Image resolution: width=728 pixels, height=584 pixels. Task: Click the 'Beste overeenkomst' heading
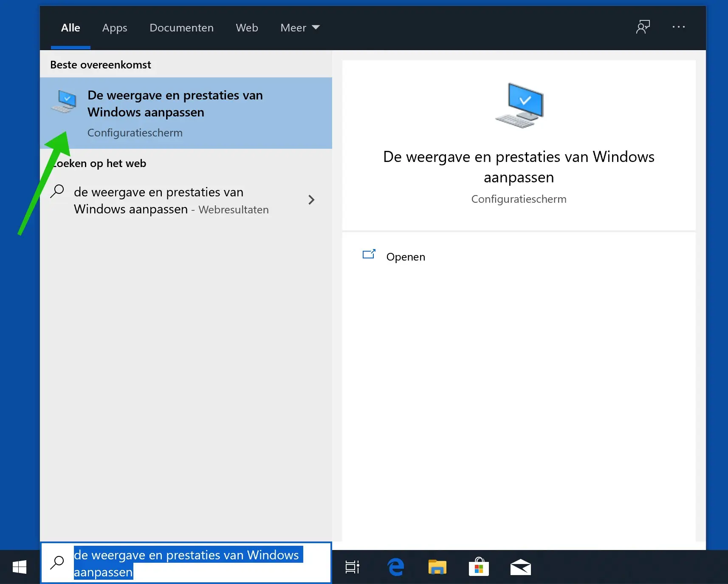click(101, 65)
